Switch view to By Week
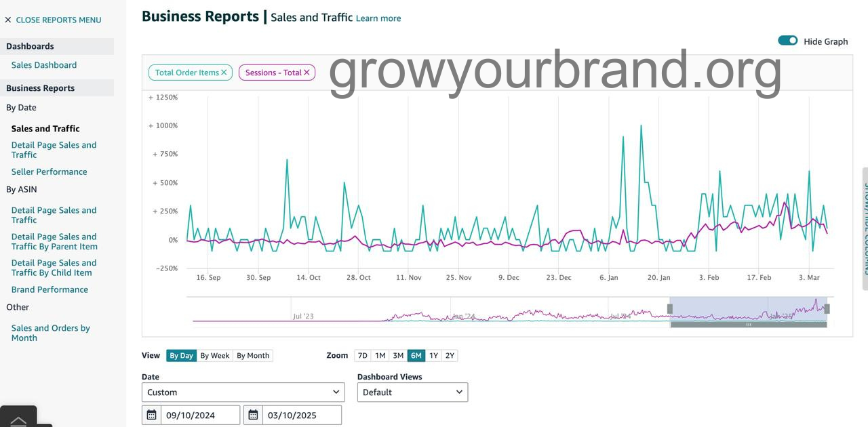868x427 pixels. pyautogui.click(x=215, y=355)
